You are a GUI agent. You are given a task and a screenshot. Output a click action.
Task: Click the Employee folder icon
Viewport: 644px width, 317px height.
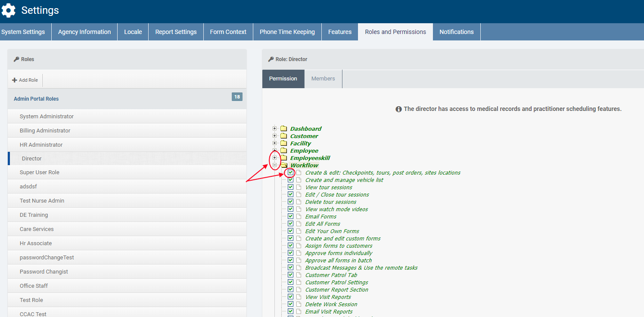click(283, 151)
